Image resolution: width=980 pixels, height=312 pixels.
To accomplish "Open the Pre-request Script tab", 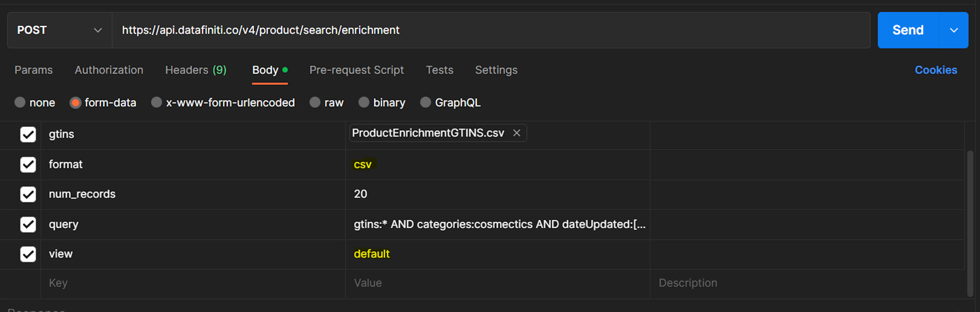I will pyautogui.click(x=356, y=70).
